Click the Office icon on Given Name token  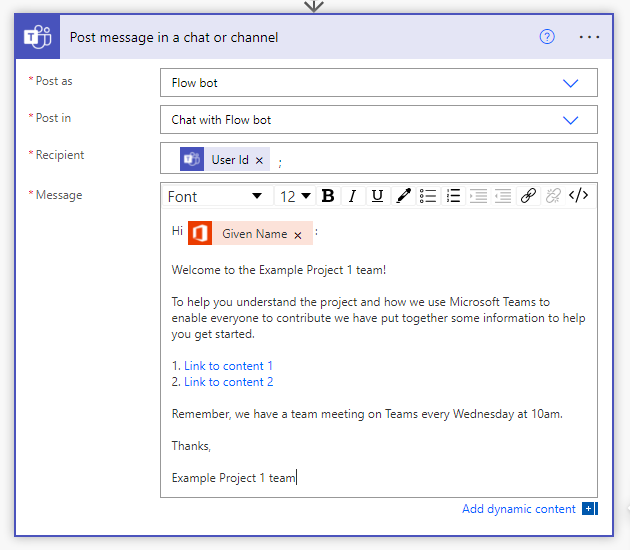(200, 233)
